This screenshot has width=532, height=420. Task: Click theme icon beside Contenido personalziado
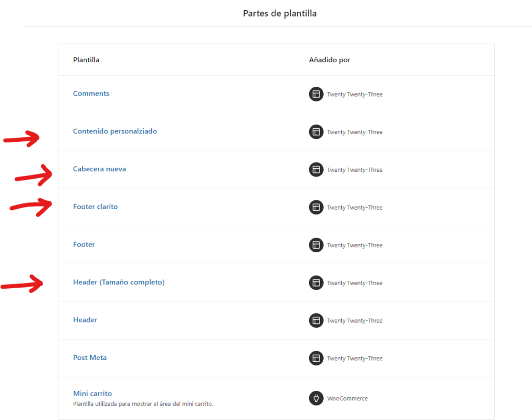click(316, 132)
